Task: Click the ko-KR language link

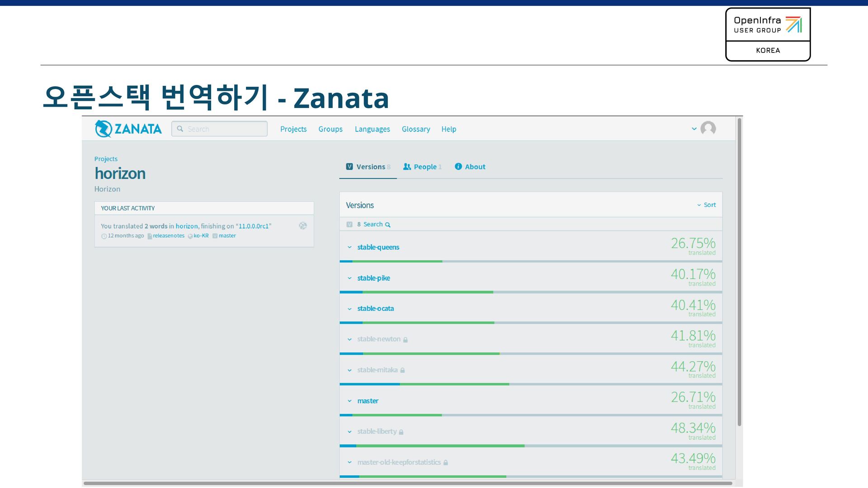Action: (201, 236)
